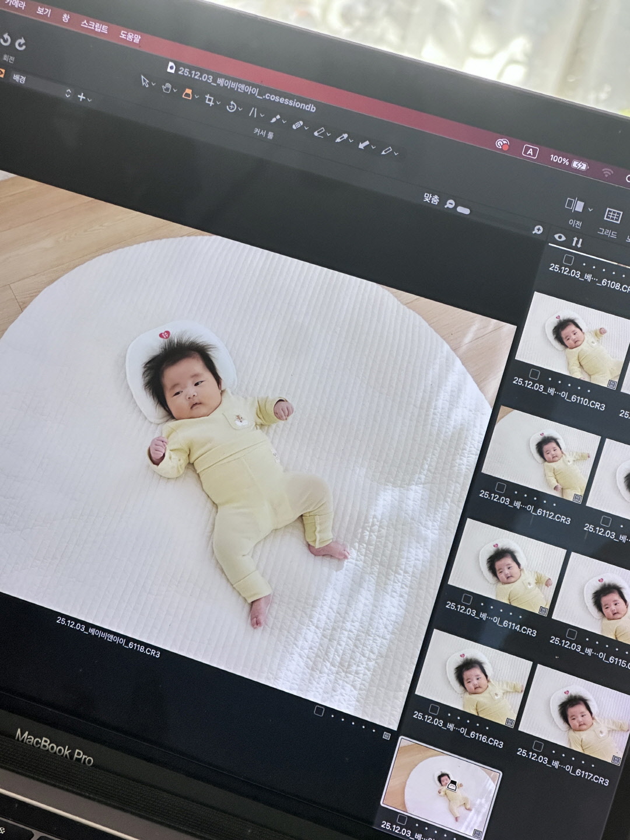The width and height of the screenshot is (630, 840).
Task: Open the 스크립트 menu
Action: 94,26
